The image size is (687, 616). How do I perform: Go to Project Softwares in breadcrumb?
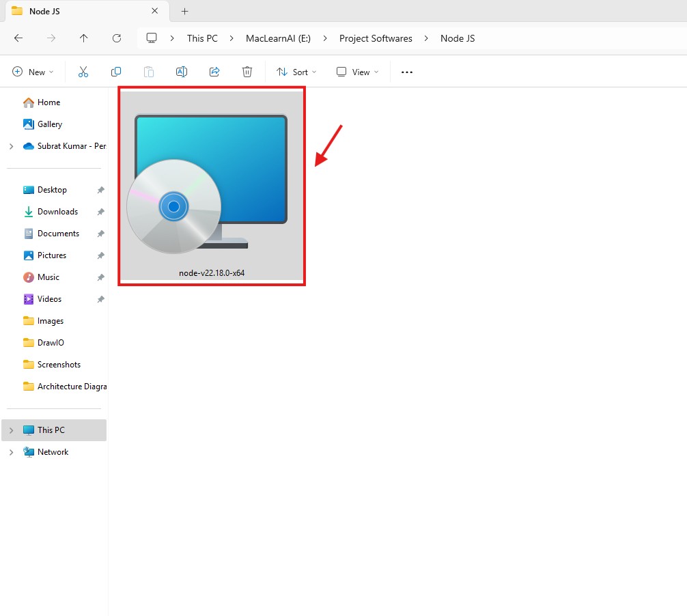click(376, 38)
